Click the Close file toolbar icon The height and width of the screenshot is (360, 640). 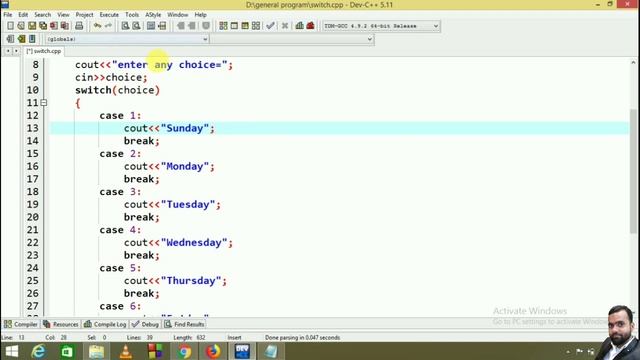[x=54, y=26]
